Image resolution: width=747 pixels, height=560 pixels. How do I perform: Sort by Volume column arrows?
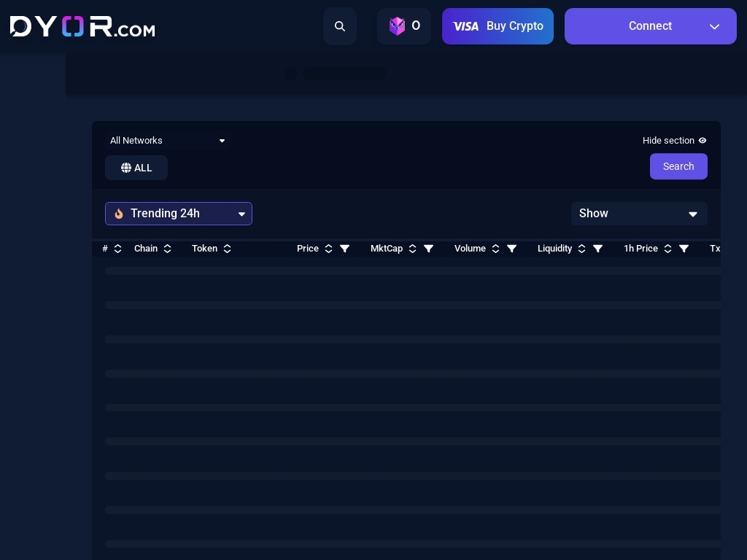click(495, 249)
